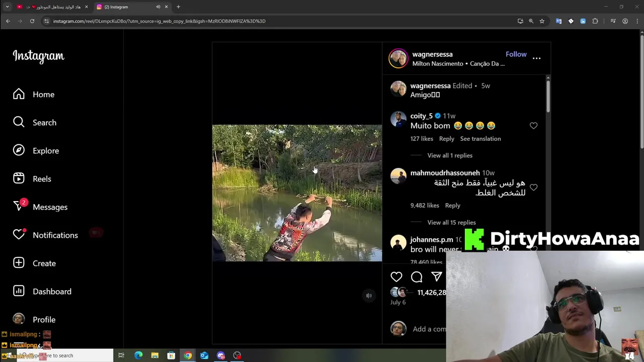Open Outlook from the taskbar
The height and width of the screenshot is (362, 644).
point(204,355)
